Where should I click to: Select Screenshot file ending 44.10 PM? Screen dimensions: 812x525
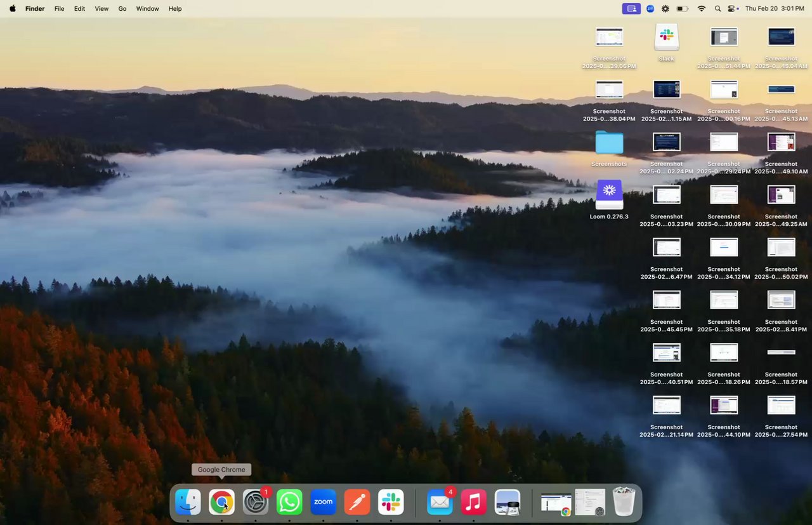point(724,406)
